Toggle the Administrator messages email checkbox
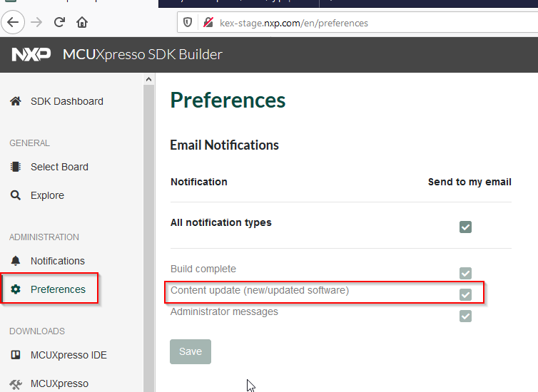The image size is (538, 392). (465, 316)
